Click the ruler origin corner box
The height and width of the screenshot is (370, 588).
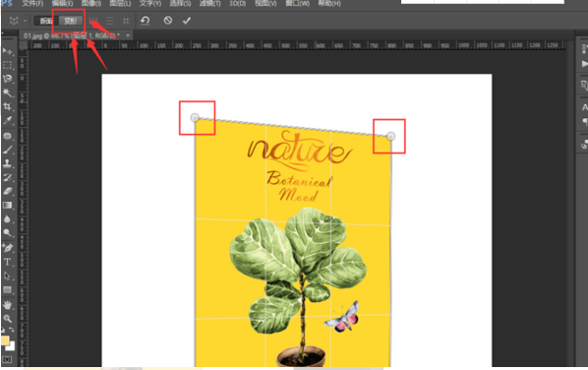24,46
